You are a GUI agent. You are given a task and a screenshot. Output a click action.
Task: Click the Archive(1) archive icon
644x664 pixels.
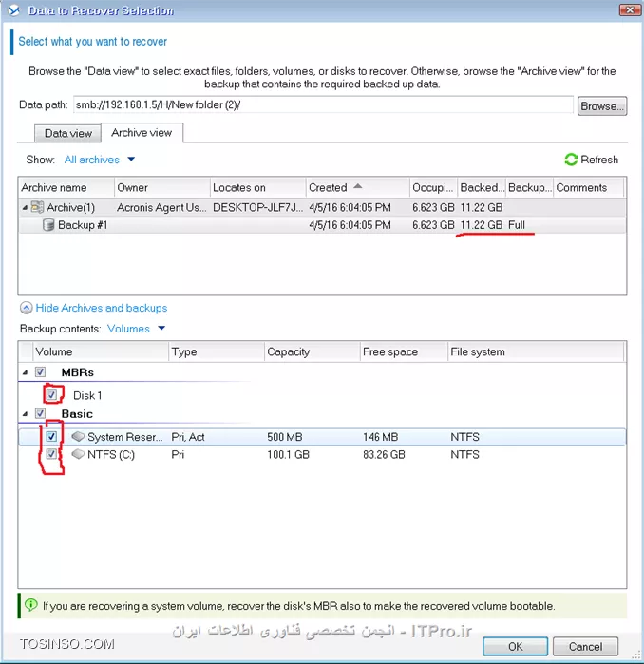[x=37, y=207]
